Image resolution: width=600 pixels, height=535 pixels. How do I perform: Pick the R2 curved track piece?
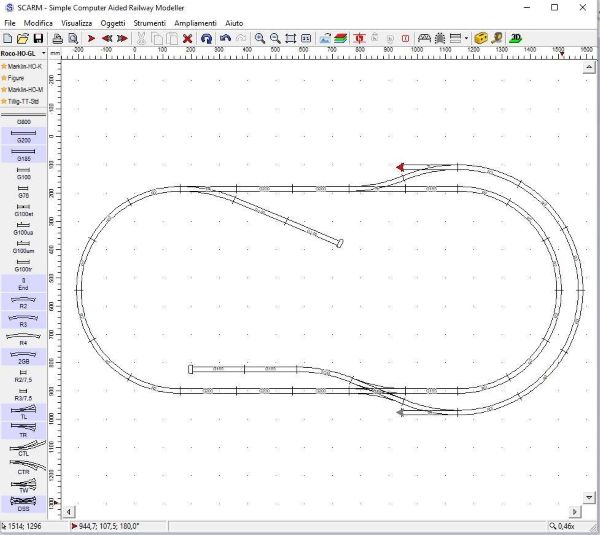pyautogui.click(x=23, y=300)
